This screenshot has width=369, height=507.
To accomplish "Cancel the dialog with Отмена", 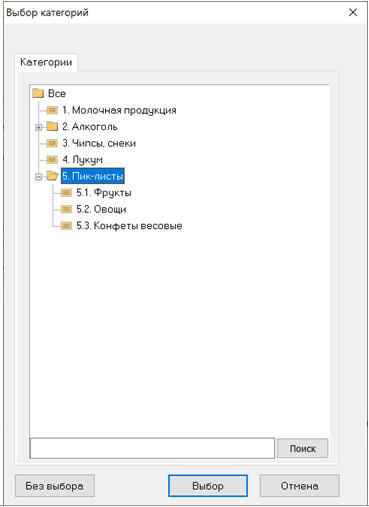I will coord(299,486).
